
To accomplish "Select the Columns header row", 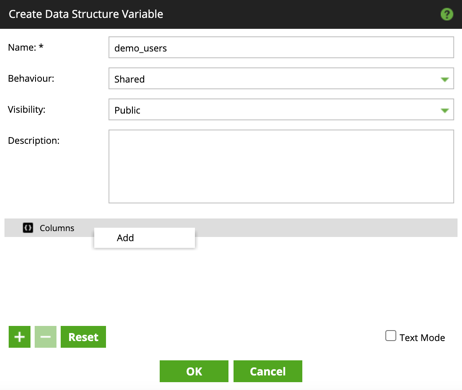I will pos(231,228).
